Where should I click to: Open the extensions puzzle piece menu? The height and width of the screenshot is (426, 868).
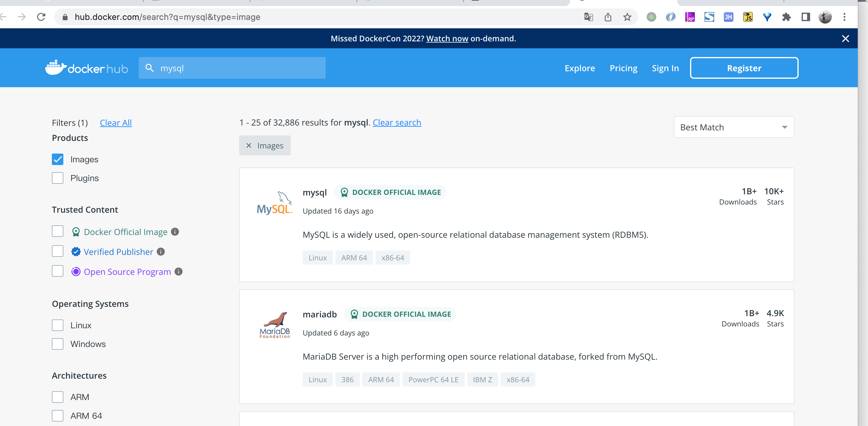(x=787, y=17)
